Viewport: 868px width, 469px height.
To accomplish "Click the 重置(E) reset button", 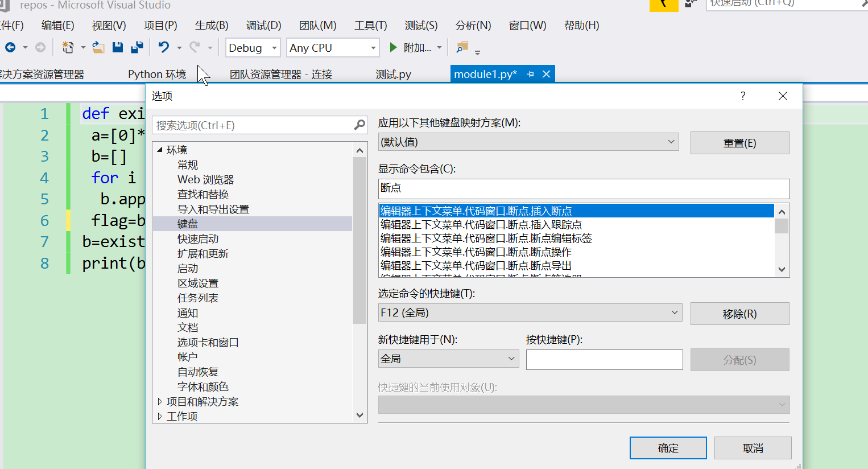I will pyautogui.click(x=739, y=143).
